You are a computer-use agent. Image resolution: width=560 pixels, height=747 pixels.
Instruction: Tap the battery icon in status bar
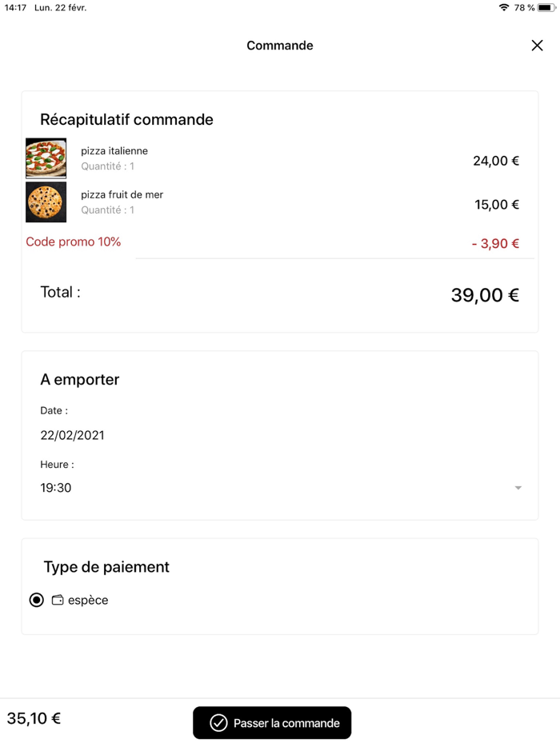point(546,8)
